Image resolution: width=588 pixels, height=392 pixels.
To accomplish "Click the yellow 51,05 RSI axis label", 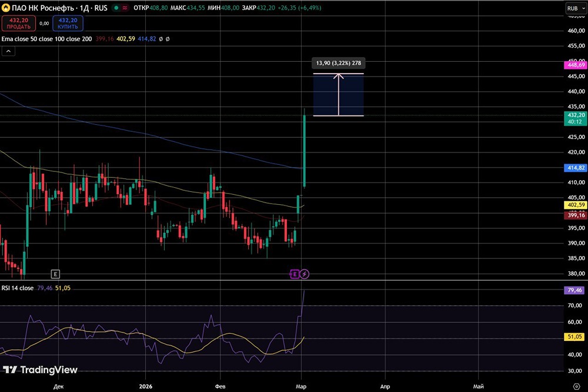I will click(574, 337).
